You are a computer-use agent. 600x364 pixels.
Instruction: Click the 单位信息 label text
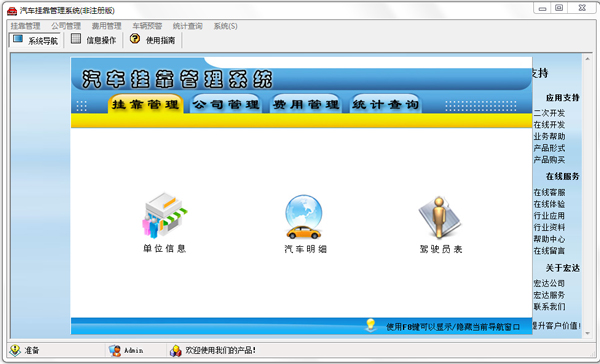(165, 249)
